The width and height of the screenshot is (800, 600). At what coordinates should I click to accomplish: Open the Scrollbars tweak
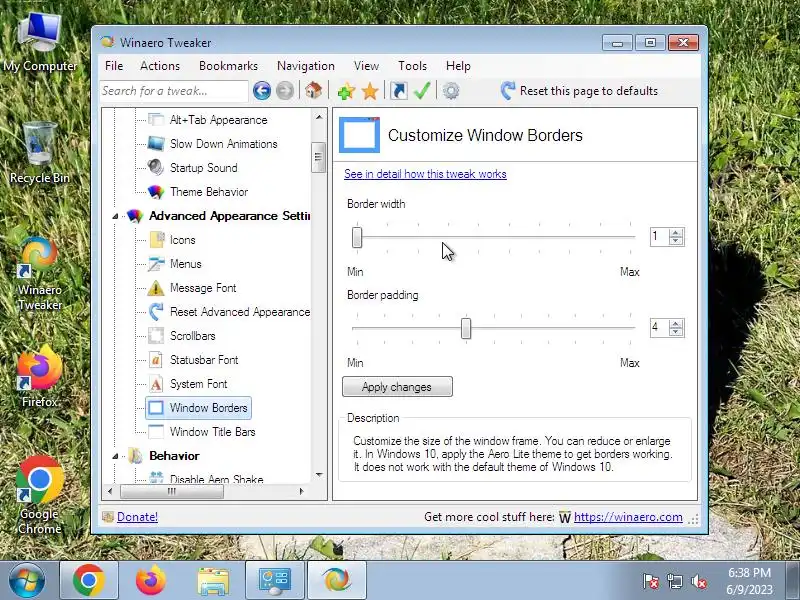[192, 336]
